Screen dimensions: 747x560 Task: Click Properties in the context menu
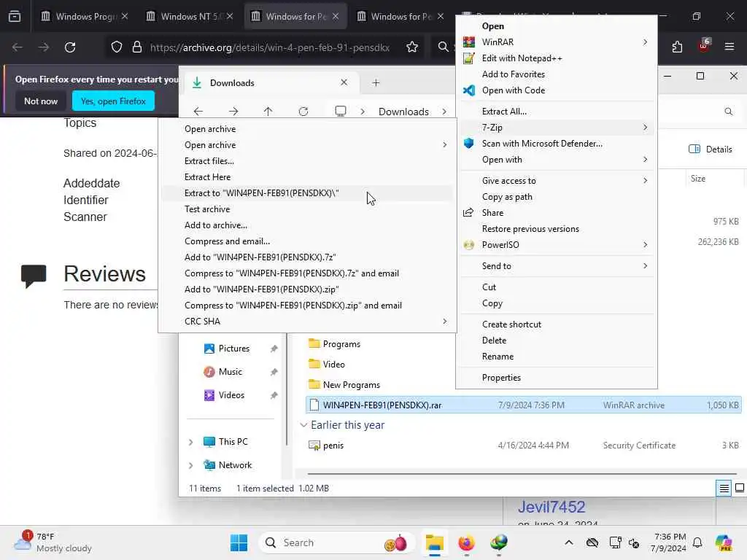click(x=557, y=378)
